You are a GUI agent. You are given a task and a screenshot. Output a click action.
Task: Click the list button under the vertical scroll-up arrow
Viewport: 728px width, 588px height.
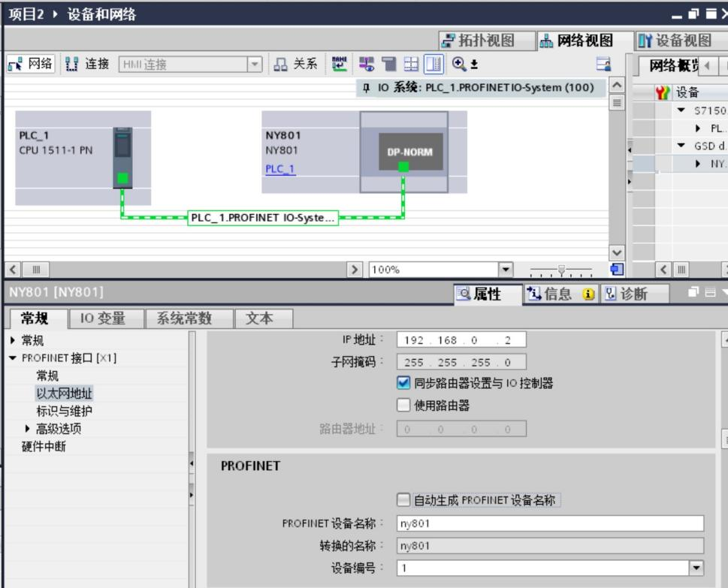(617, 103)
